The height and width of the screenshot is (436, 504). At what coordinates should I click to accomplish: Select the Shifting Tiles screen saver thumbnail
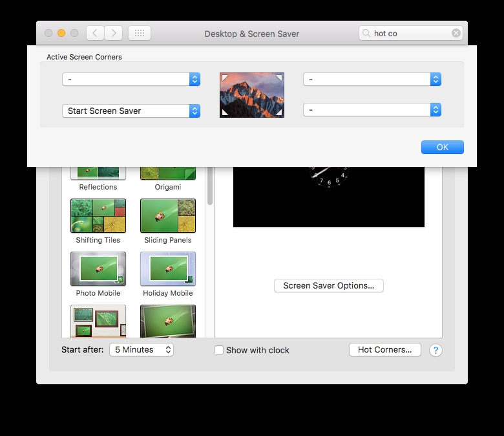click(98, 215)
